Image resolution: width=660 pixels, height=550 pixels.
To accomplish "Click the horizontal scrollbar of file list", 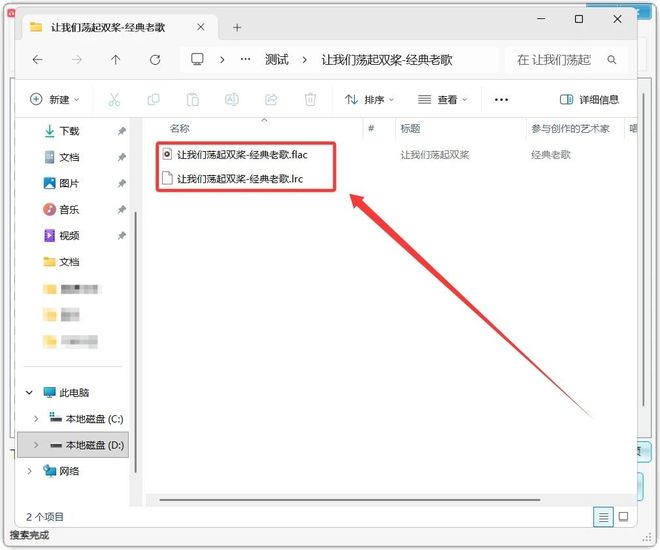I will pyautogui.click(x=350, y=500).
